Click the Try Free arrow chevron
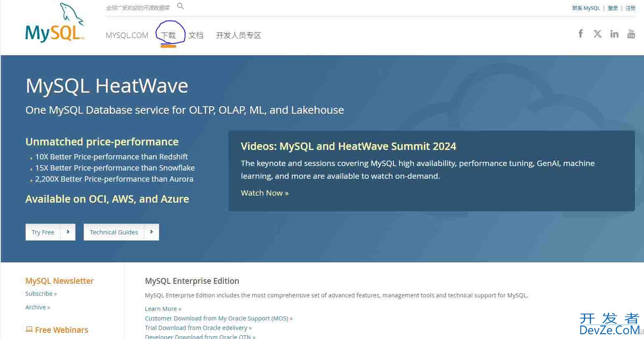The width and height of the screenshot is (644, 339). tap(68, 232)
